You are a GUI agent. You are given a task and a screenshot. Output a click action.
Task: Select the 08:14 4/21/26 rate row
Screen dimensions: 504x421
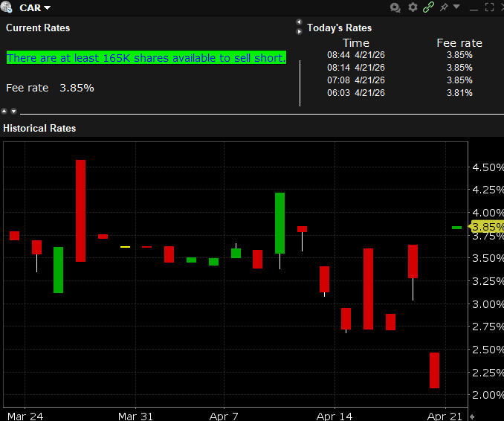click(399, 68)
